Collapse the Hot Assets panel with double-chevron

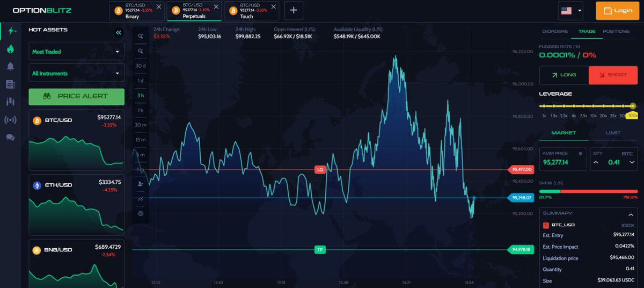point(119,33)
